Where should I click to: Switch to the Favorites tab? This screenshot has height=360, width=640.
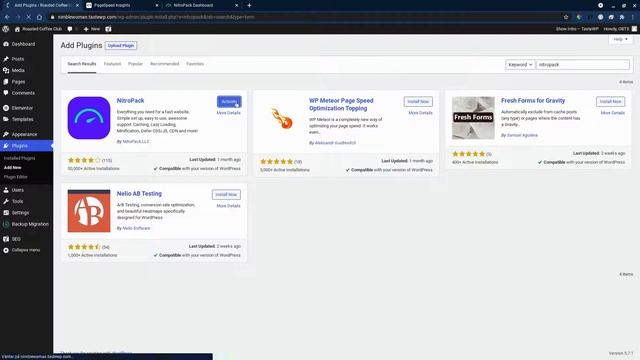pyautogui.click(x=195, y=64)
